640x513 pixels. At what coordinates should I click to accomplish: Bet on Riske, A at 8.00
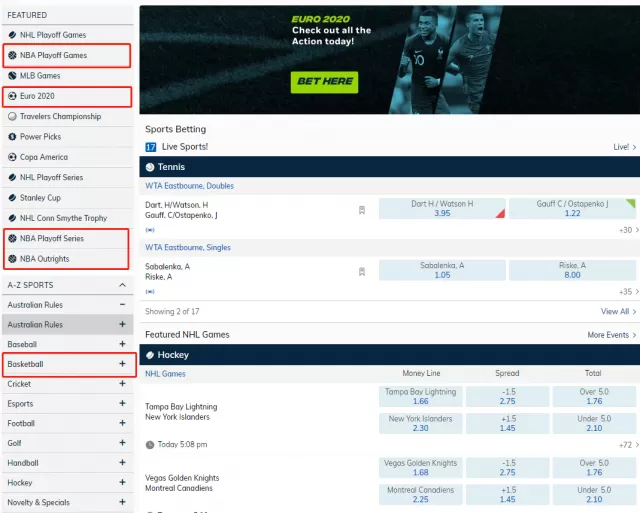[572, 270]
